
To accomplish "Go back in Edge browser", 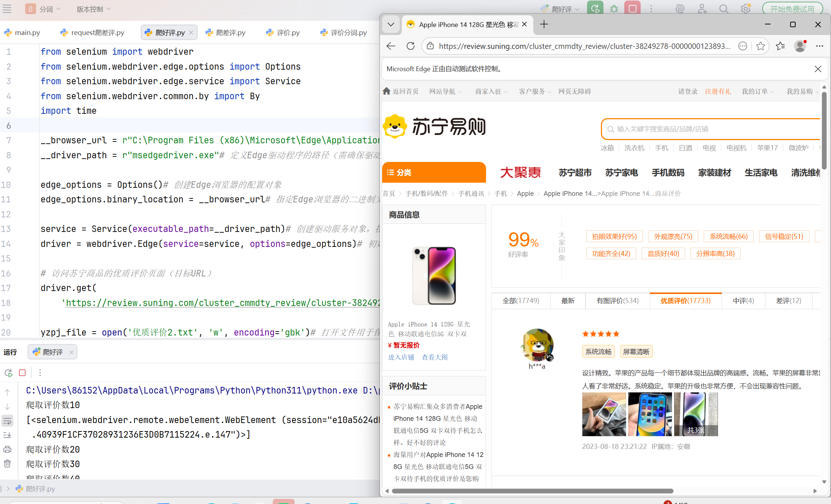I will coord(391,46).
